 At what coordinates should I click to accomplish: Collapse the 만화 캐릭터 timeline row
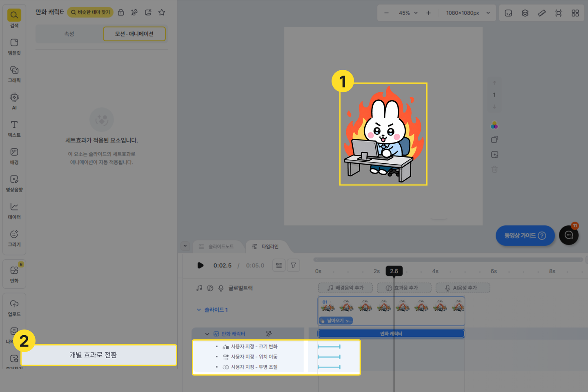coord(207,334)
